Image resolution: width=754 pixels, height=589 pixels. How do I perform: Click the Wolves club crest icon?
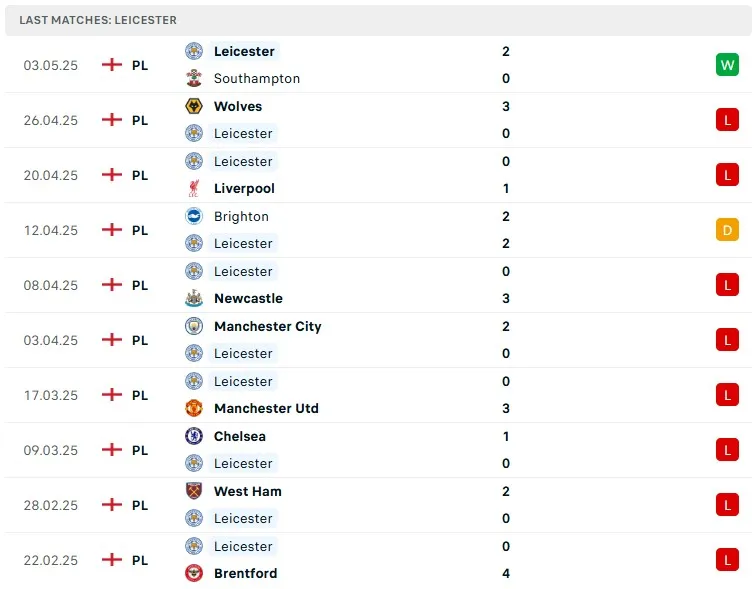pyautogui.click(x=194, y=106)
